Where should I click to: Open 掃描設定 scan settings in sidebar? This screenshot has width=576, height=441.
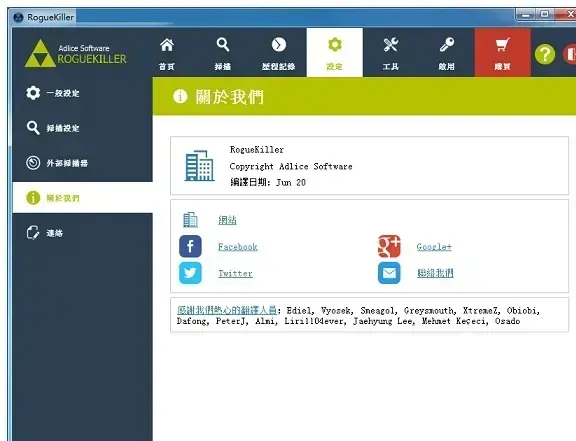(83, 128)
